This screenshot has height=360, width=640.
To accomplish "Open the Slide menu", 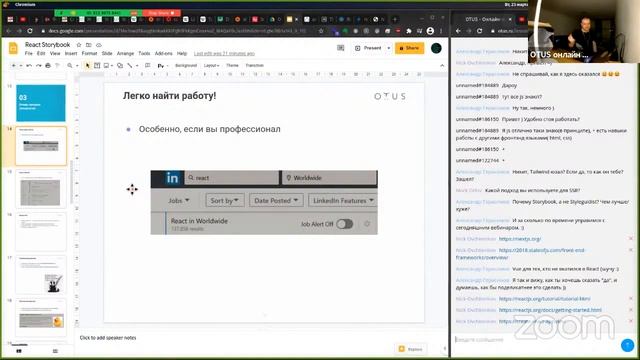I will coord(107,53).
